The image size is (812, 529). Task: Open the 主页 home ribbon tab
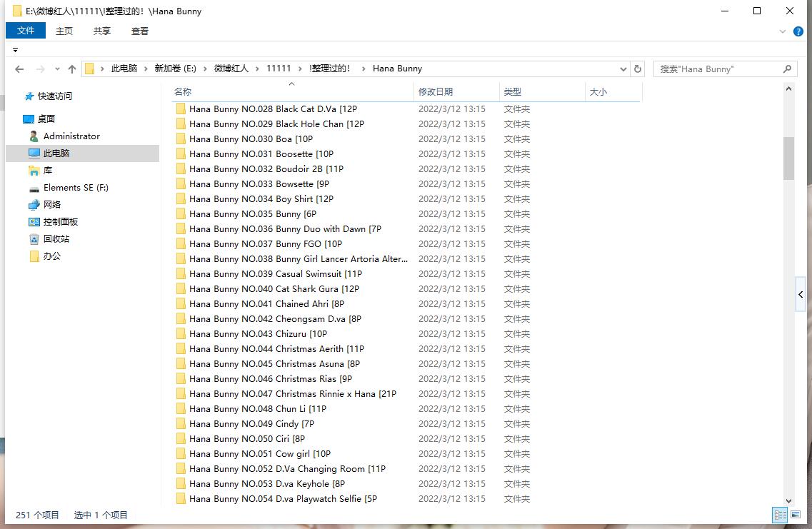click(64, 31)
